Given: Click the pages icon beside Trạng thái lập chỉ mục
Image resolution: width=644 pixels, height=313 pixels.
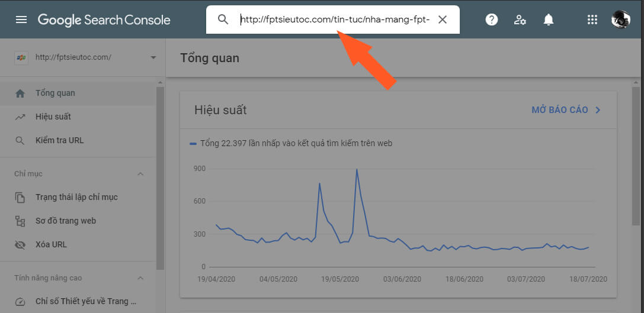Looking at the screenshot, I should pyautogui.click(x=20, y=197).
